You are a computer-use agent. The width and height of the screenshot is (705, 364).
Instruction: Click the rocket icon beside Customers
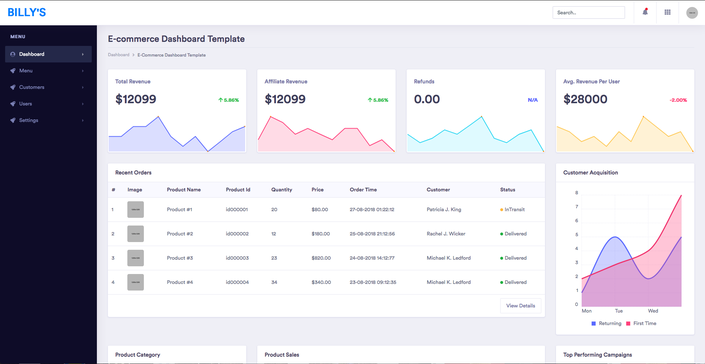13,87
